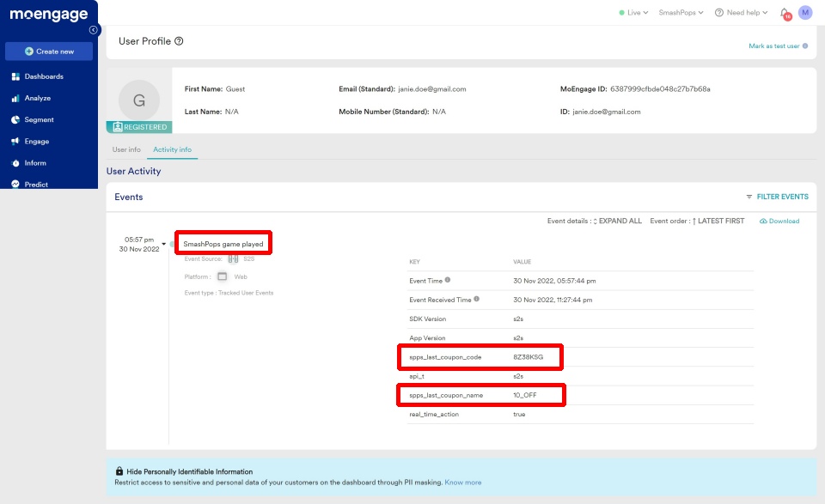The image size is (825, 504).
Task: Click SmashPops game played event name
Action: [x=223, y=244]
